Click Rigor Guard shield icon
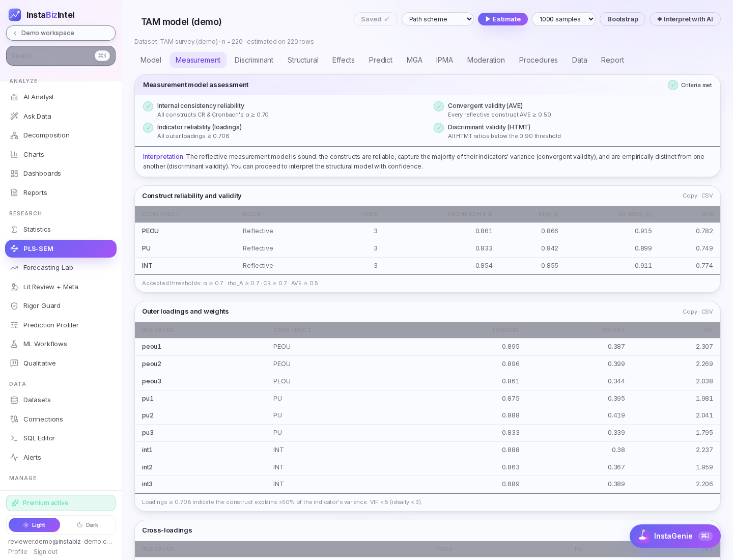The width and height of the screenshot is (733, 560). click(x=14, y=306)
